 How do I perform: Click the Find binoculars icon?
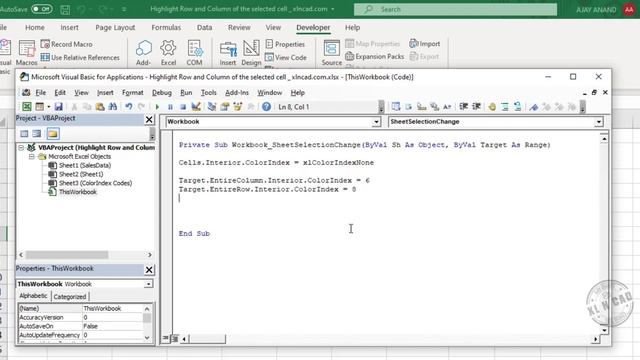click(113, 107)
